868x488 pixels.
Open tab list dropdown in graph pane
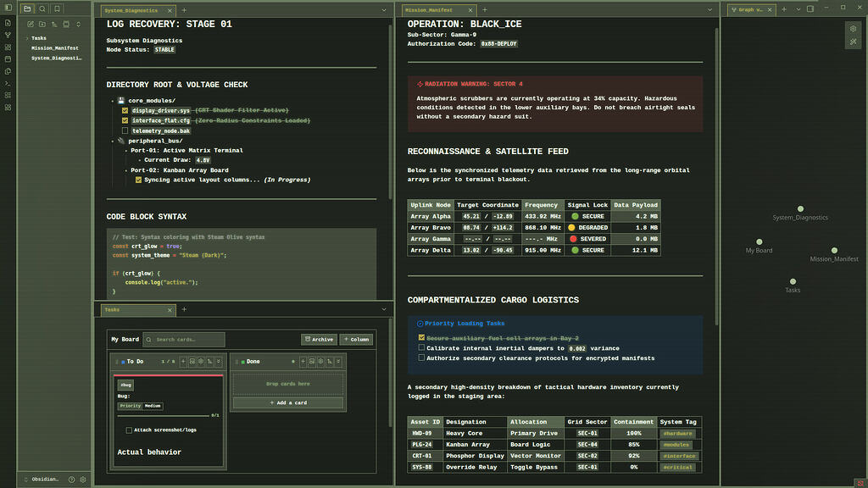click(x=798, y=9)
